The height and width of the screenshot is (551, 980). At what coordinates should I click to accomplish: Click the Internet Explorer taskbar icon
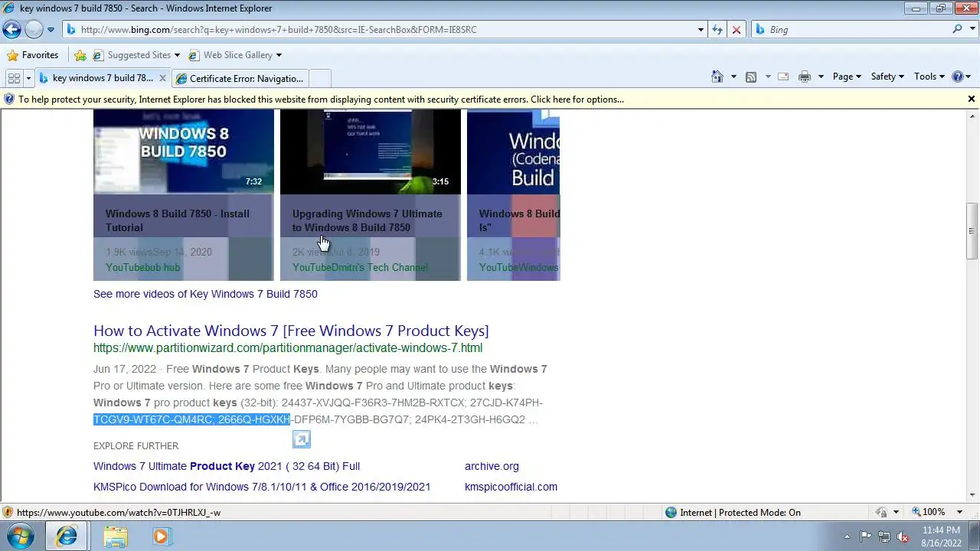point(67,536)
